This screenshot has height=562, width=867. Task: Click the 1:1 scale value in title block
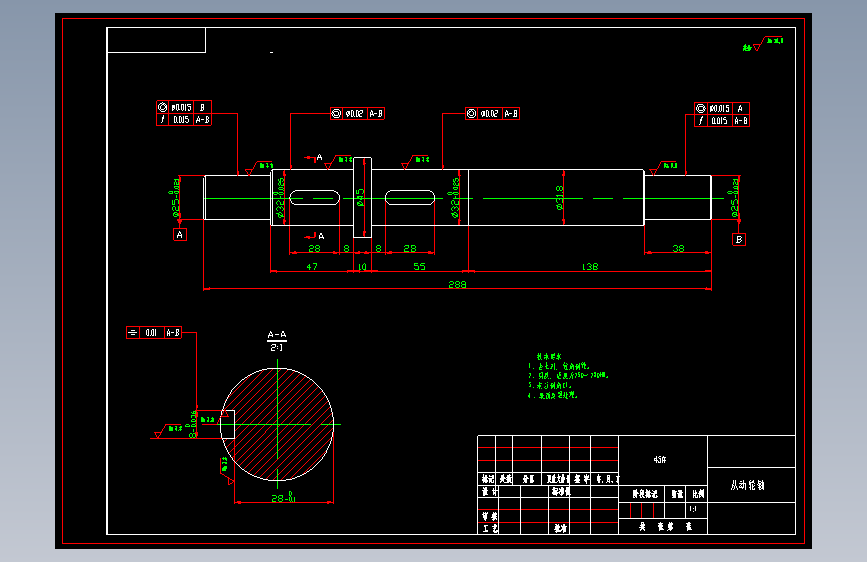(x=693, y=509)
